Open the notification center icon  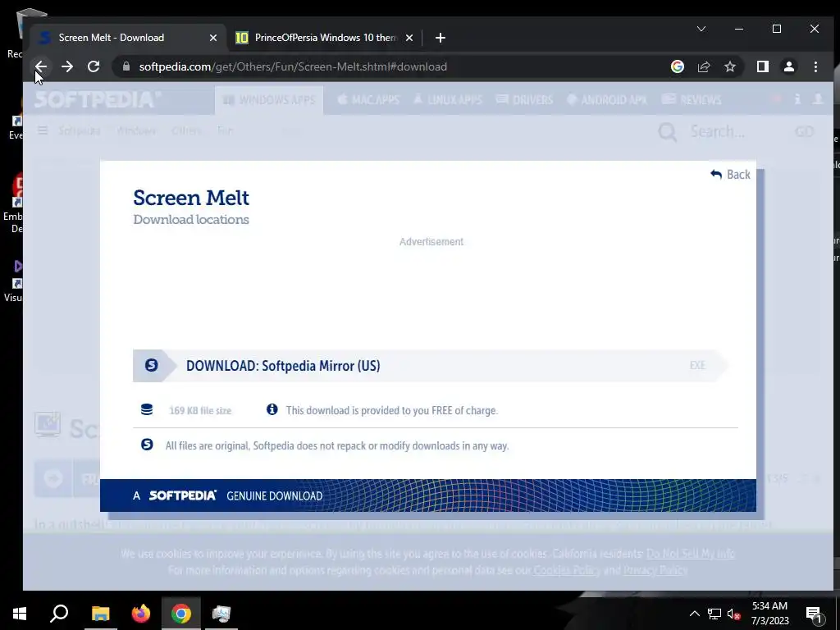click(x=815, y=614)
